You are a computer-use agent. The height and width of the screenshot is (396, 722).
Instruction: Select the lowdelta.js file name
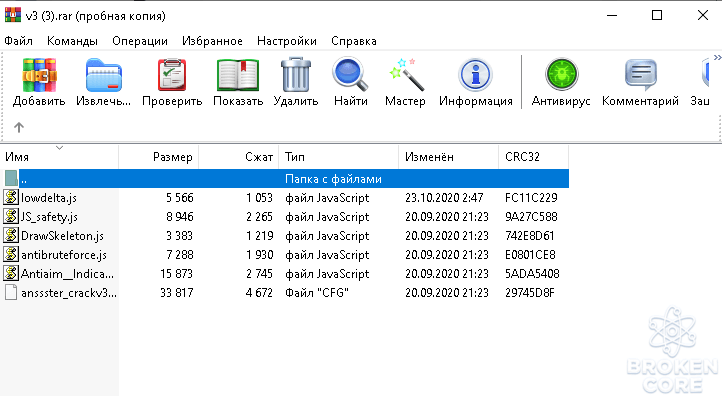[x=49, y=198]
